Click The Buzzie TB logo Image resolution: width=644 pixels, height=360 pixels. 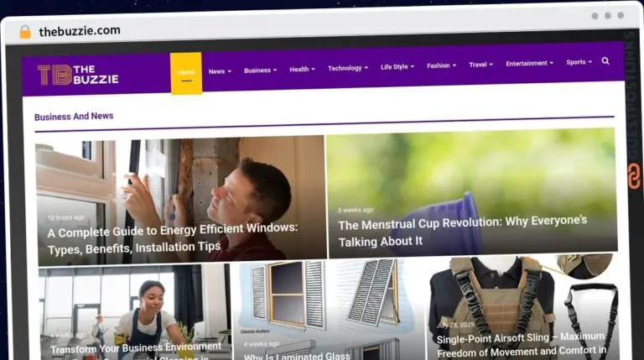pos(78,75)
